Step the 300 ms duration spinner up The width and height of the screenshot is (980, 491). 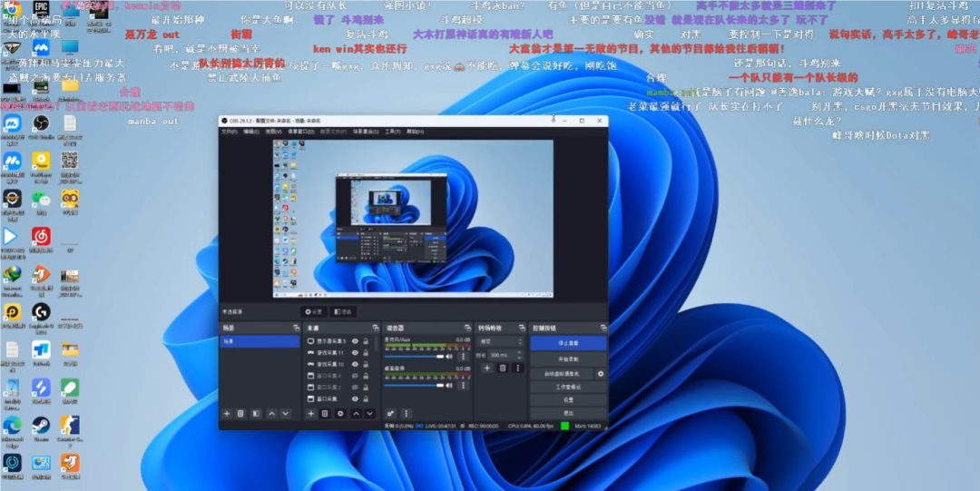coord(520,353)
